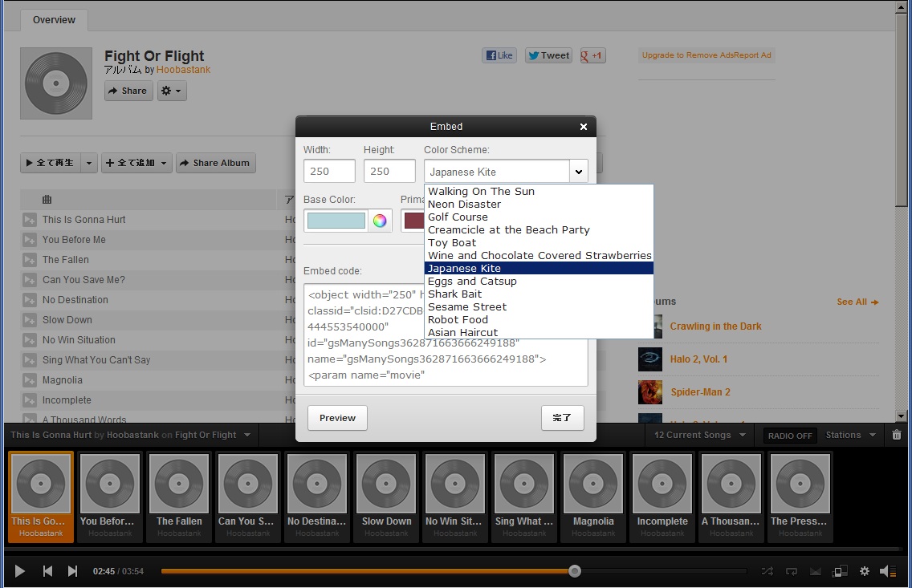
Task: Open Base Color wheel picker icon
Action: tap(380, 221)
